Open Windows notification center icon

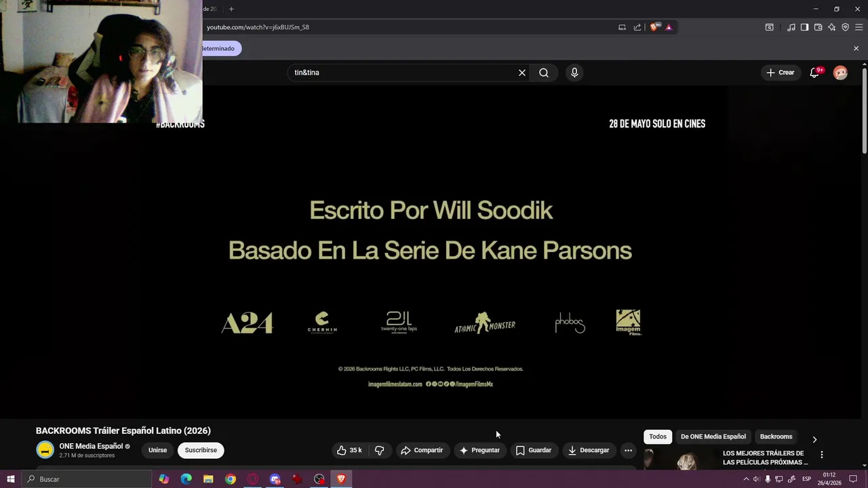(853, 479)
